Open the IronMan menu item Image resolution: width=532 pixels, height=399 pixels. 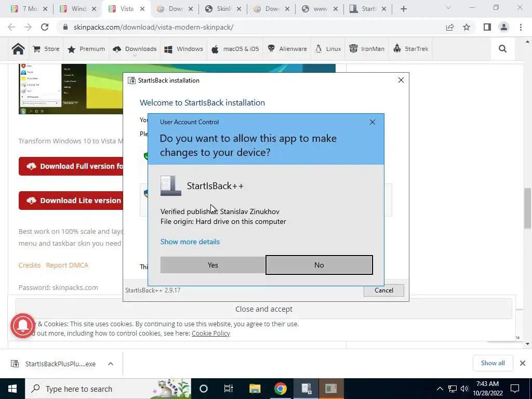click(x=367, y=49)
